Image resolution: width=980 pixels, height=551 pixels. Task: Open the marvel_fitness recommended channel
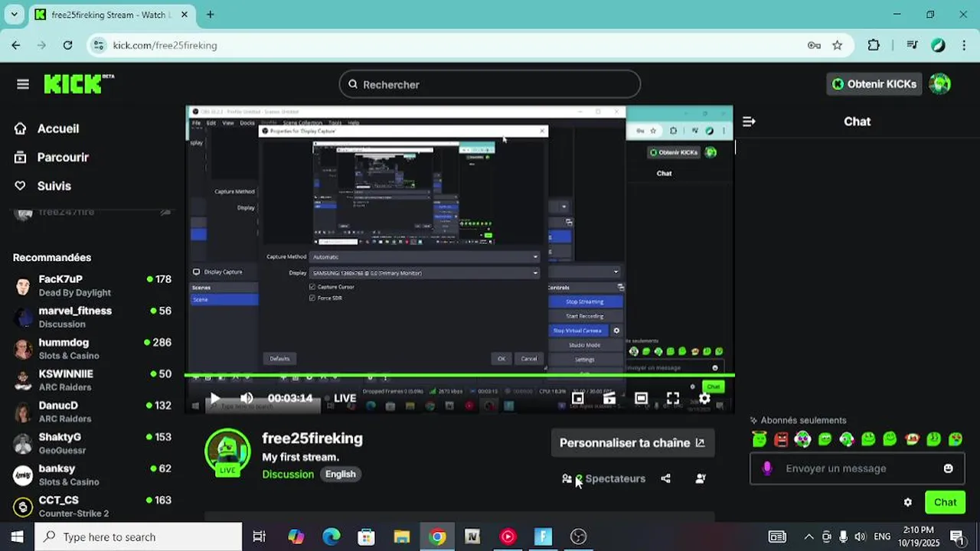click(x=92, y=317)
